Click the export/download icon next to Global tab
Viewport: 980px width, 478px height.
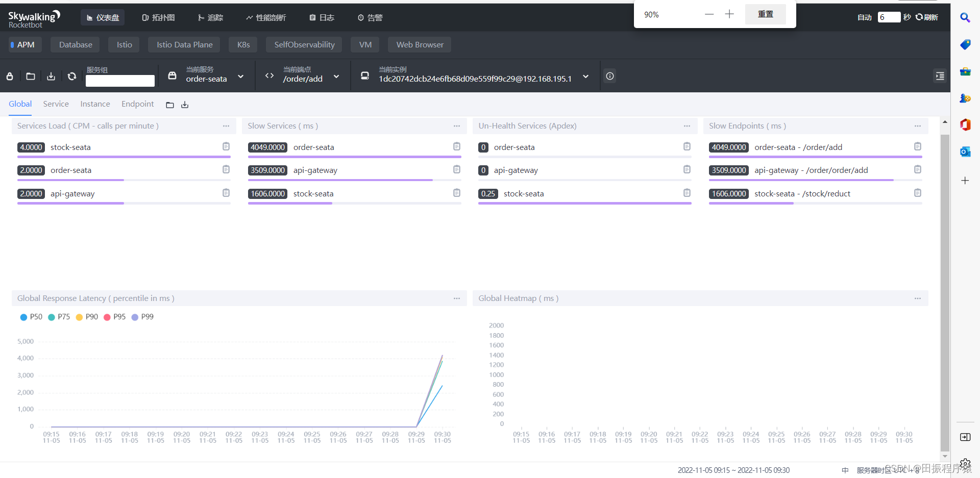pos(185,105)
